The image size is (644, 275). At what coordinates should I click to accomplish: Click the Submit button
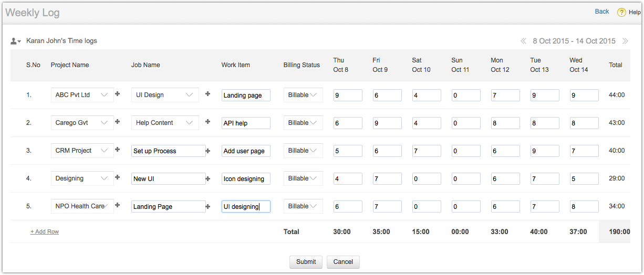point(306,262)
